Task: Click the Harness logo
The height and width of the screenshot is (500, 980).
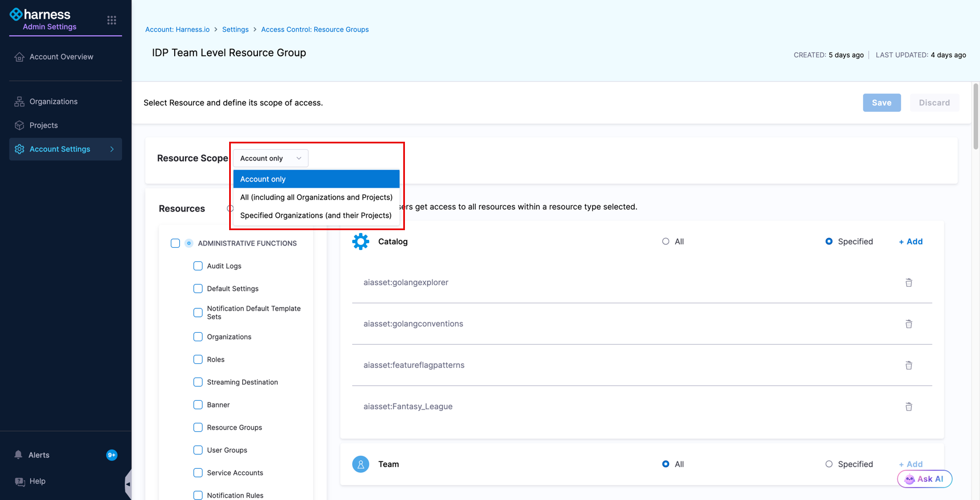Action: [40, 14]
